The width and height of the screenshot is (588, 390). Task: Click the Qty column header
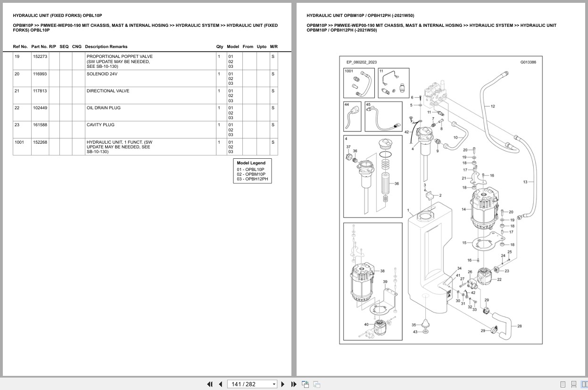click(x=220, y=47)
